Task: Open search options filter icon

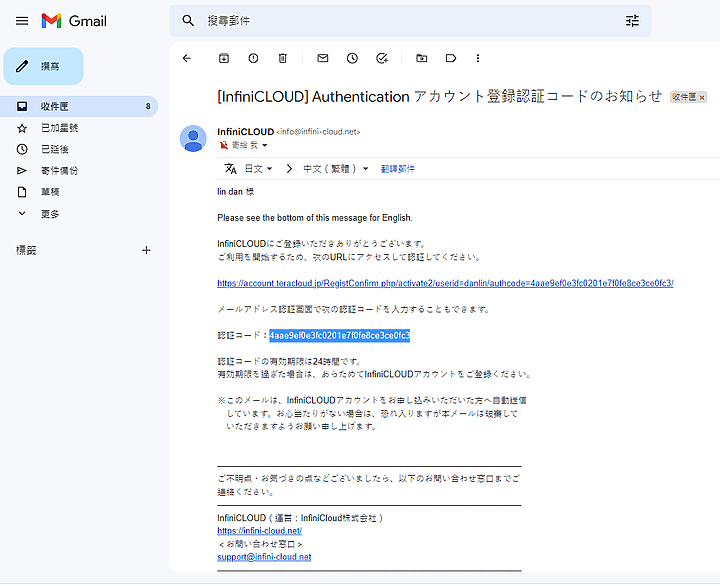Action: 632,21
